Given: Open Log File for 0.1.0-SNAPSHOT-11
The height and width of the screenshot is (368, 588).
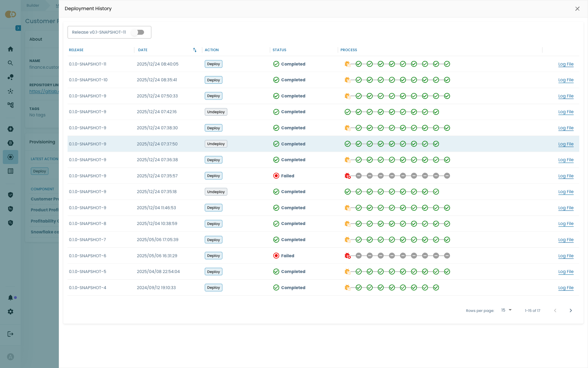Looking at the screenshot, I should click(x=566, y=64).
